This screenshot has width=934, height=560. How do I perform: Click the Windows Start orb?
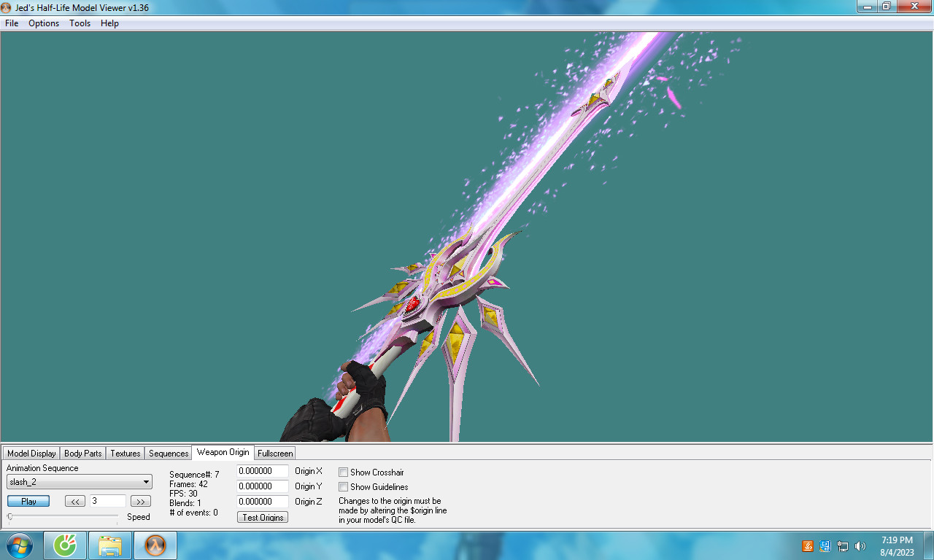coord(18,545)
